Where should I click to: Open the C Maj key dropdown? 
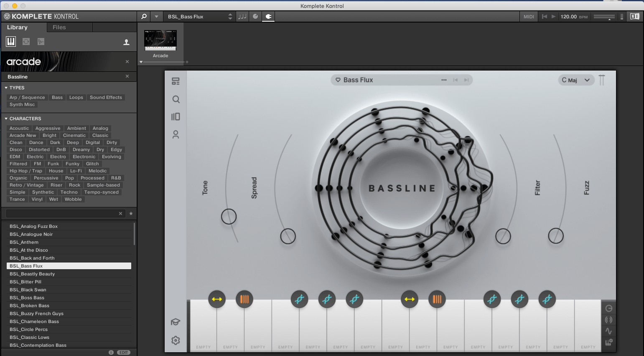click(x=575, y=80)
